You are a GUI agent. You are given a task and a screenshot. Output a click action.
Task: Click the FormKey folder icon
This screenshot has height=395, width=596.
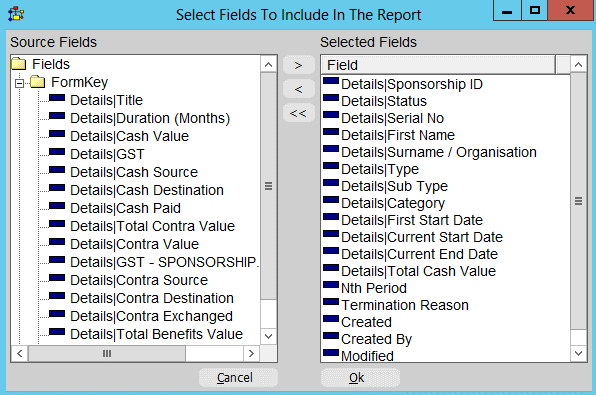click(x=38, y=82)
